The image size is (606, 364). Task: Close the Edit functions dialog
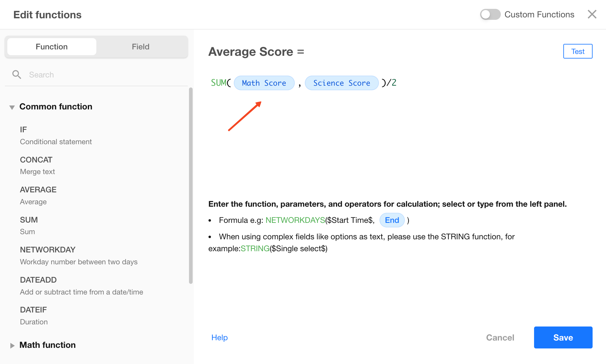pos(592,14)
